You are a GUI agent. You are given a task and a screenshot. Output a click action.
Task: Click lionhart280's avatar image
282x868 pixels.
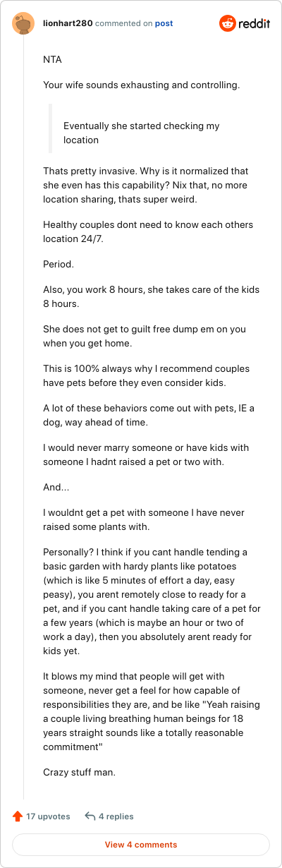[23, 24]
